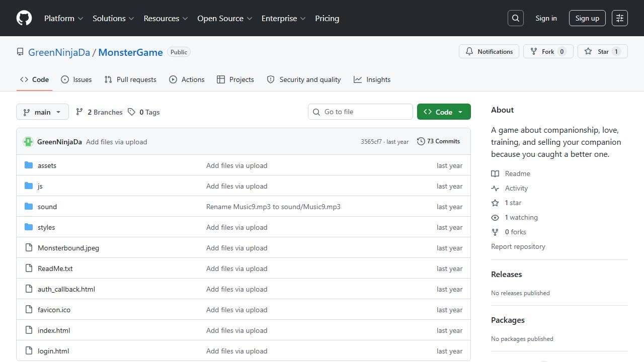Open the ReadMe.txt file name

55,268
